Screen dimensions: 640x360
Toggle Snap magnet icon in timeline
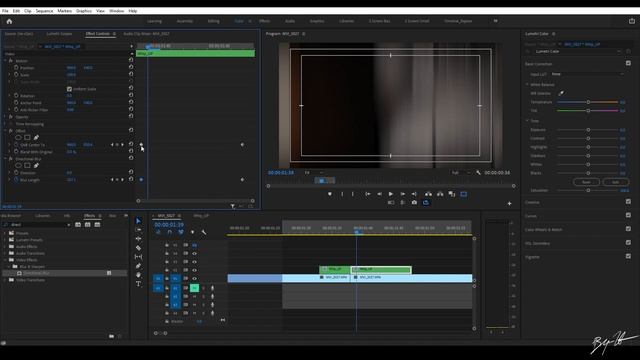[x=169, y=232]
